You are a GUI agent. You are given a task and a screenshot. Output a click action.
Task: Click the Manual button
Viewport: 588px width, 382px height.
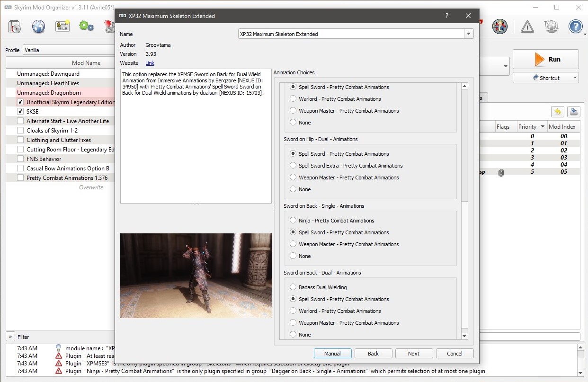333,354
